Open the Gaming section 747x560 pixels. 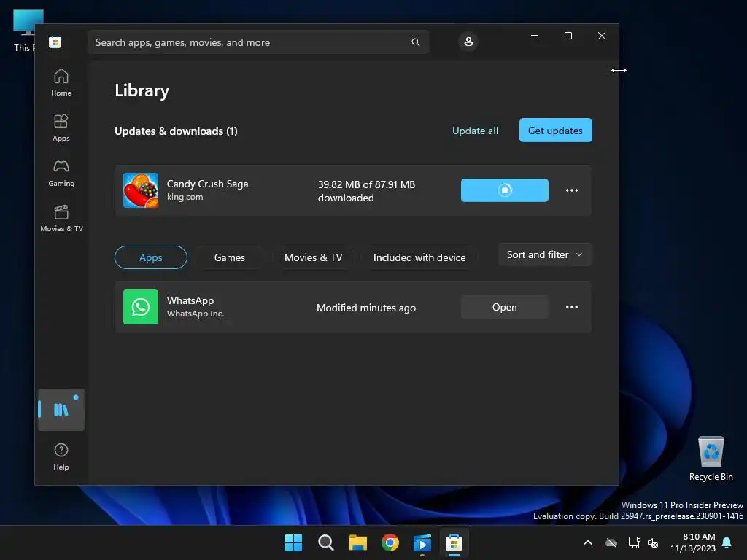click(x=61, y=173)
